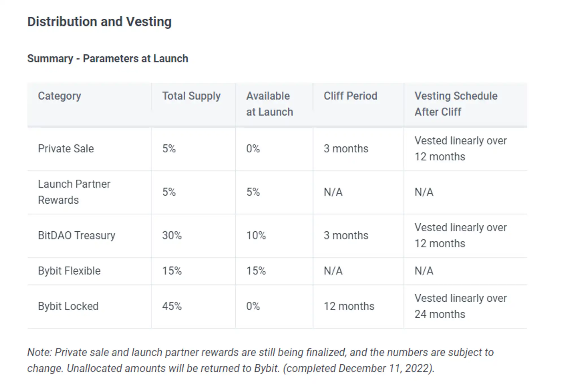Click the italic note about private sale

(260, 360)
